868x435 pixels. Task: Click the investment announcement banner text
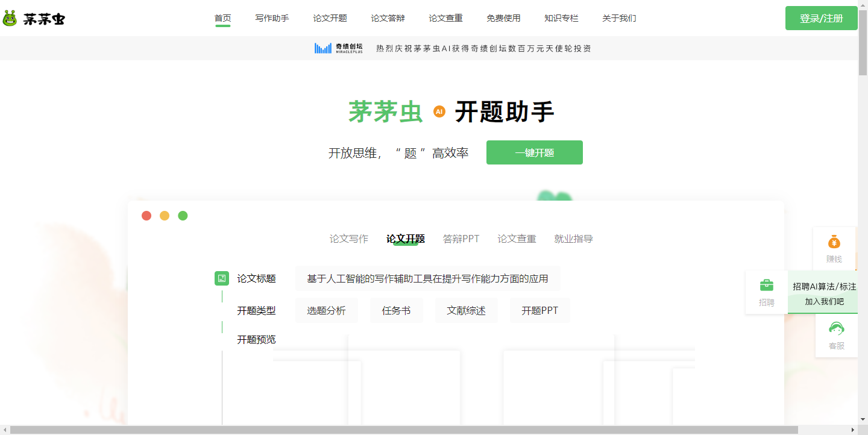click(483, 48)
